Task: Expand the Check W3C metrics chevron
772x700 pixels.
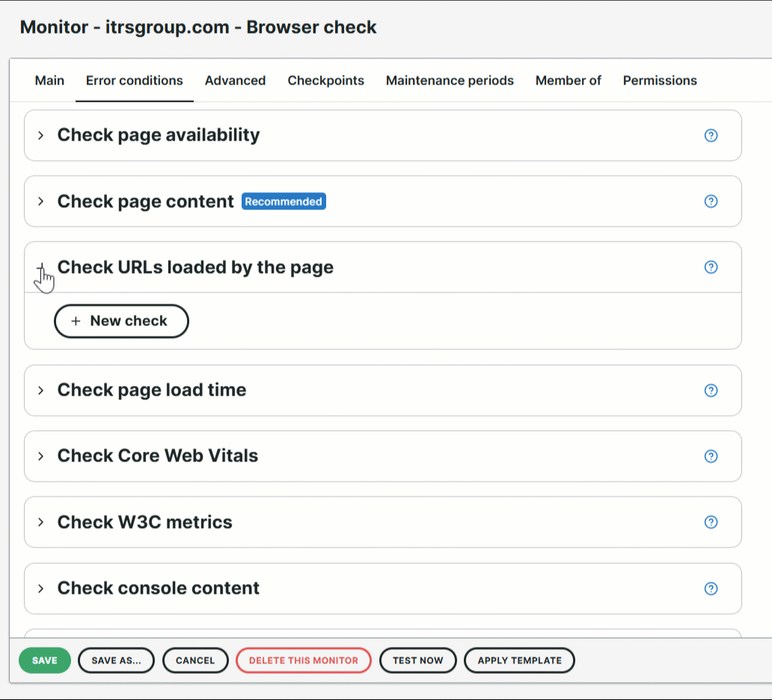Action: click(41, 522)
